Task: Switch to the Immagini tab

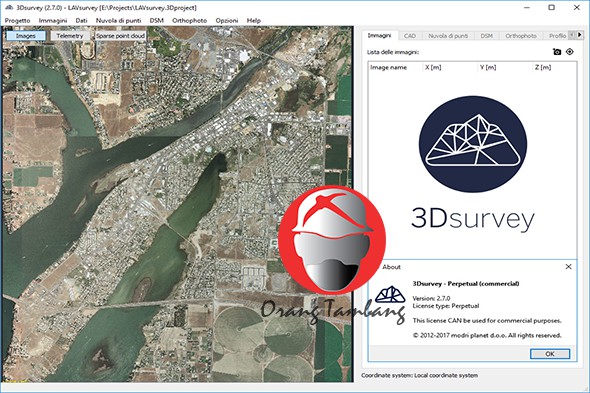Action: coord(379,35)
